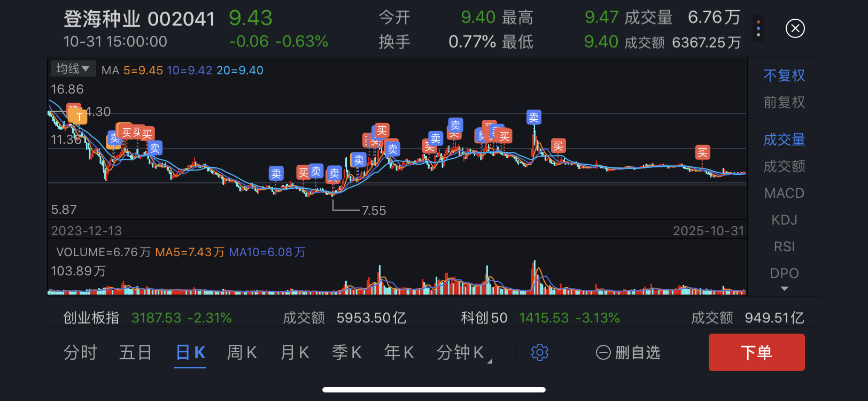Open the three-dot more options menu

coord(758,28)
